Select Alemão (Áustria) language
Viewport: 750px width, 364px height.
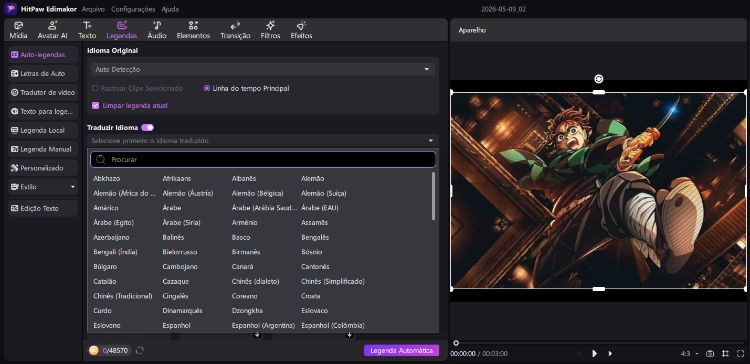pyautogui.click(x=188, y=193)
